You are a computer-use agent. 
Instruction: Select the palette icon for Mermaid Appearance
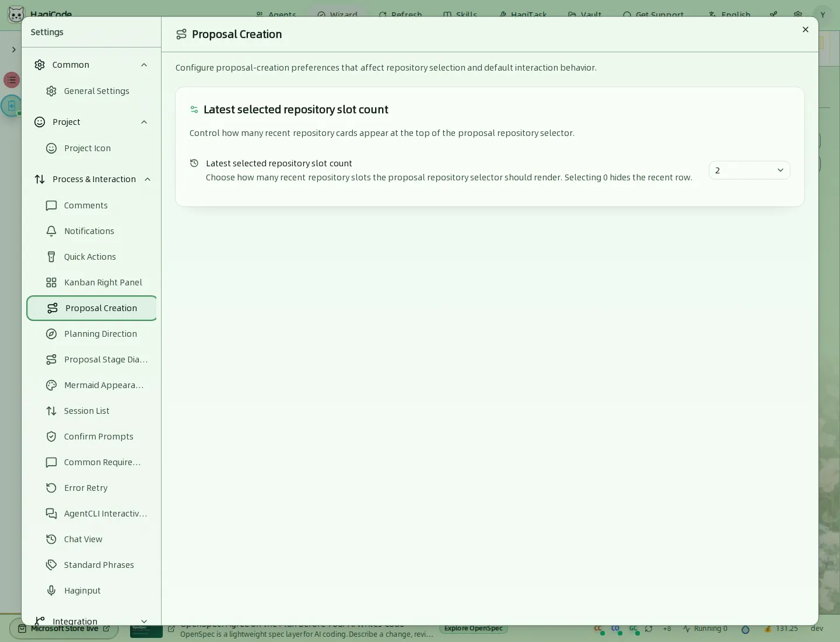click(x=51, y=385)
